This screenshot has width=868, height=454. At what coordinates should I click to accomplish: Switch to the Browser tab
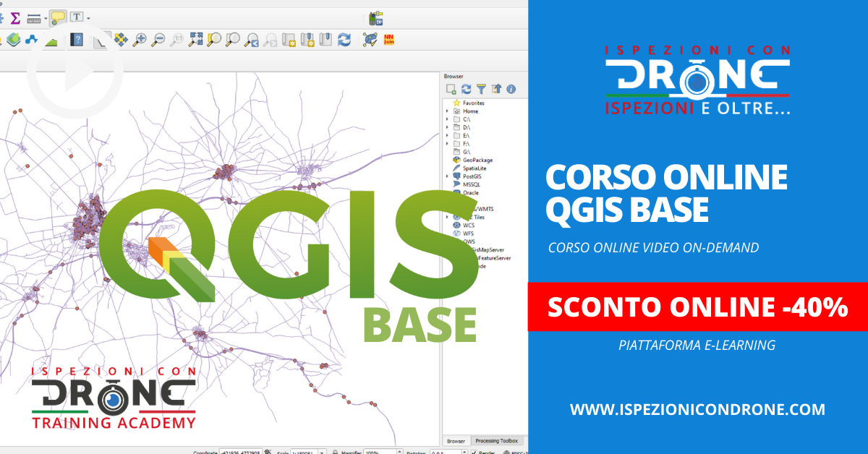point(456,441)
